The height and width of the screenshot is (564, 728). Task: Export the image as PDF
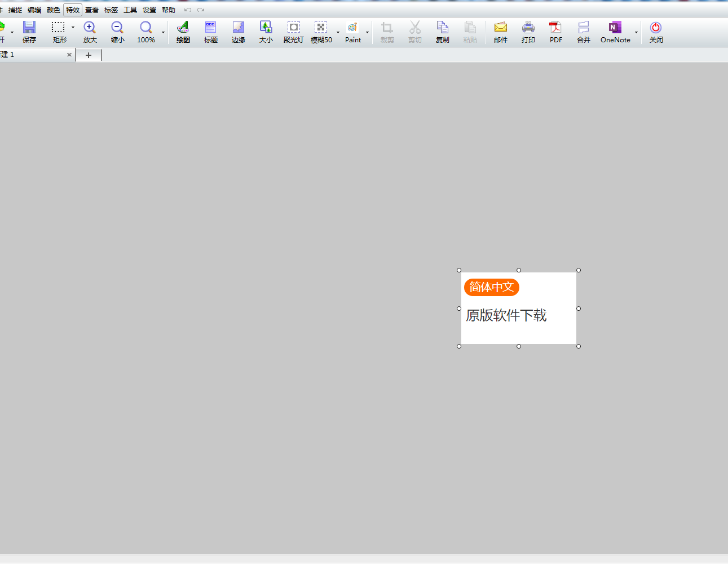click(556, 32)
